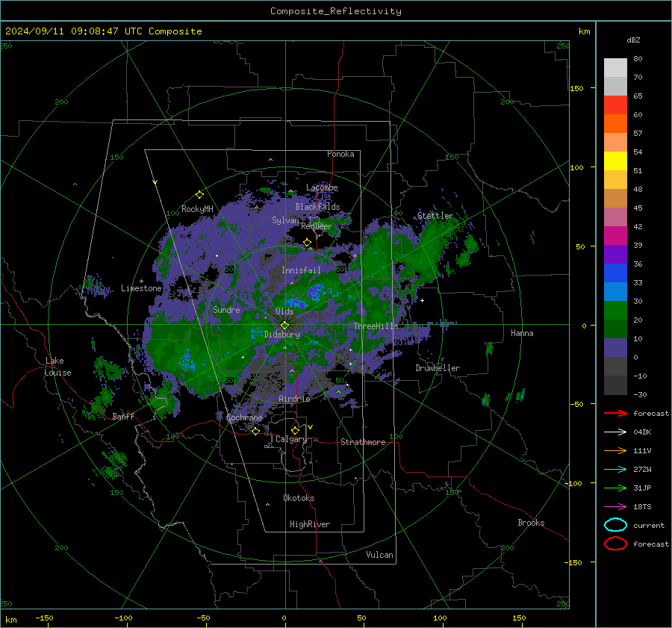Screen dimensions: 672x628
Task: Click the yellow diamond marker below RedDeer
Action: 307,243
